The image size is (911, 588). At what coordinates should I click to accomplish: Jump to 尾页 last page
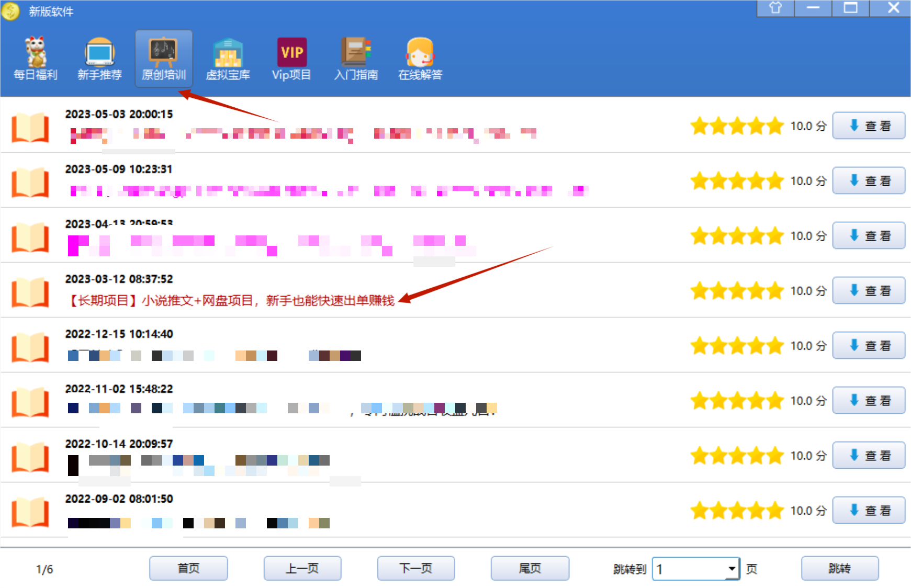[x=530, y=569]
